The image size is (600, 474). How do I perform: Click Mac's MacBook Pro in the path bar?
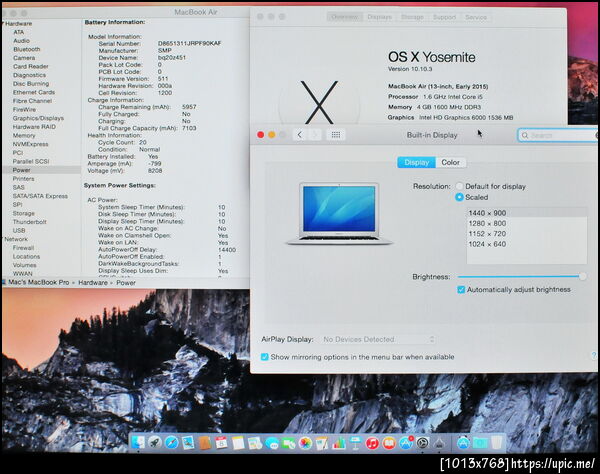38,282
